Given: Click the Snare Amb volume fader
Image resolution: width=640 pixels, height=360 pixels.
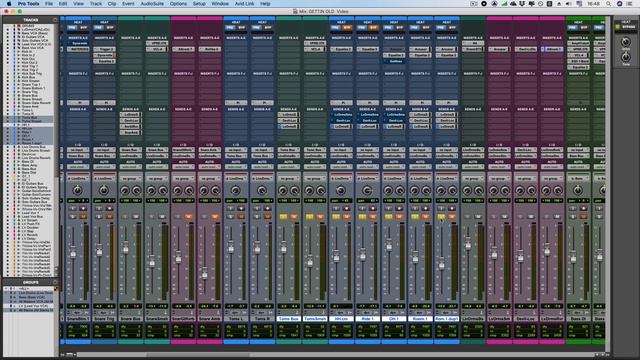Looking at the screenshot, I should 204,274.
